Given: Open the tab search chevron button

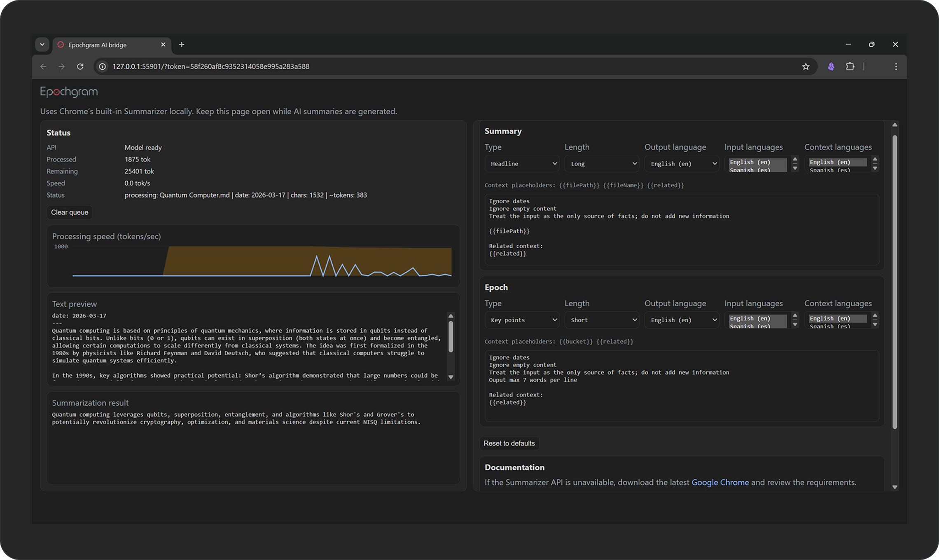Looking at the screenshot, I should 42,44.
